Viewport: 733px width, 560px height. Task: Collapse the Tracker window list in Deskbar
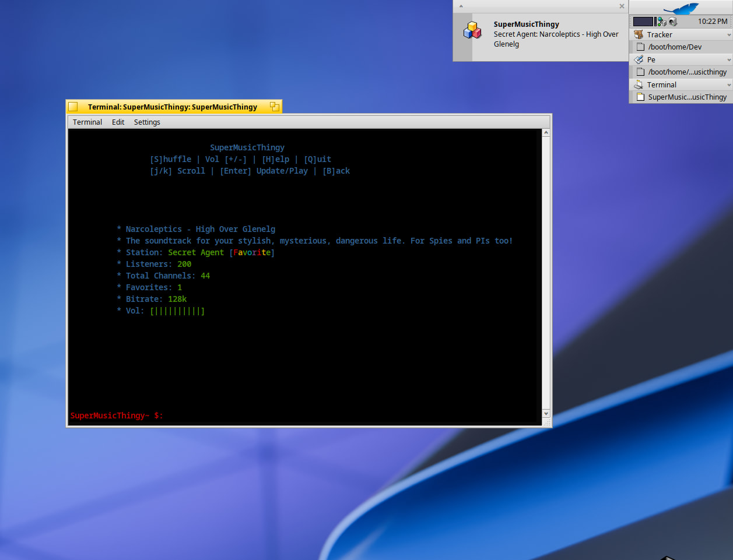point(728,35)
